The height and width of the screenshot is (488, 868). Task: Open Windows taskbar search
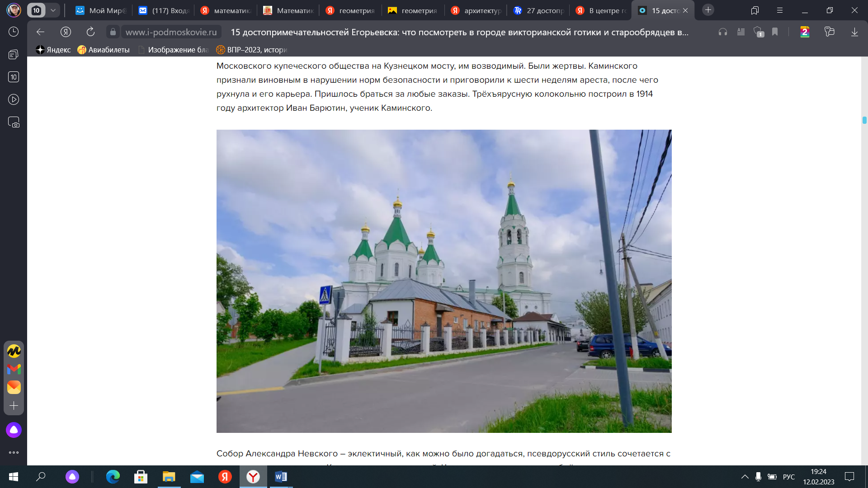(41, 477)
